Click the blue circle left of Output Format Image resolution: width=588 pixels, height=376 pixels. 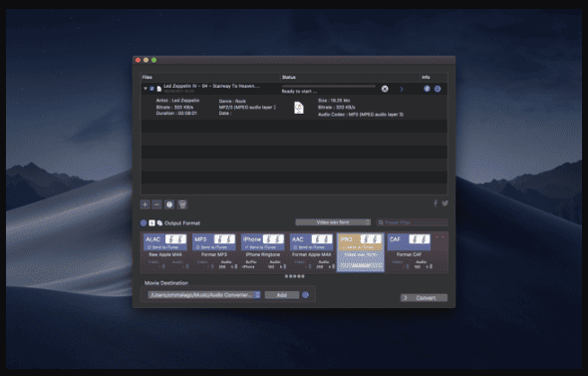click(144, 222)
